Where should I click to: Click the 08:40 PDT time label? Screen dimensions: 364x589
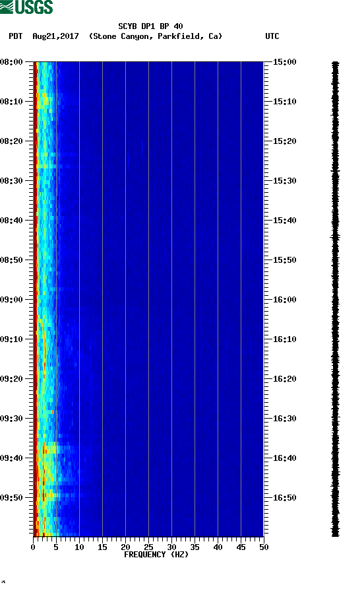pos(12,221)
